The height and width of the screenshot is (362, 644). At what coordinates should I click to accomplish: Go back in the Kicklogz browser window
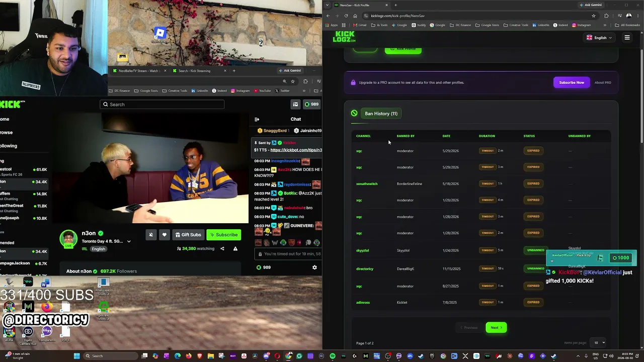coord(328,16)
